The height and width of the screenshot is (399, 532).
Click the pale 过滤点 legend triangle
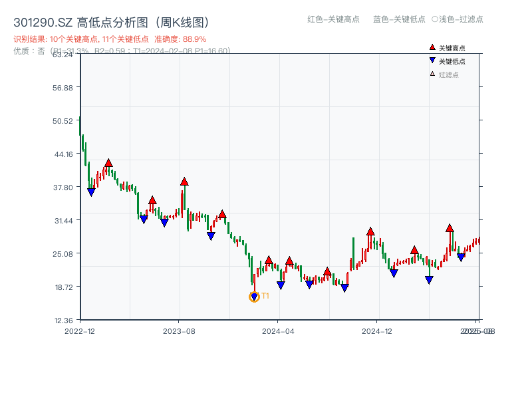click(432, 74)
